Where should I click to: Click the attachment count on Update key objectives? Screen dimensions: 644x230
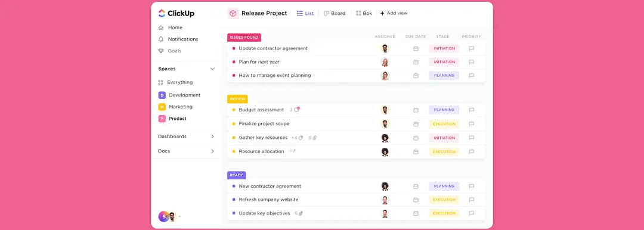[x=299, y=213]
